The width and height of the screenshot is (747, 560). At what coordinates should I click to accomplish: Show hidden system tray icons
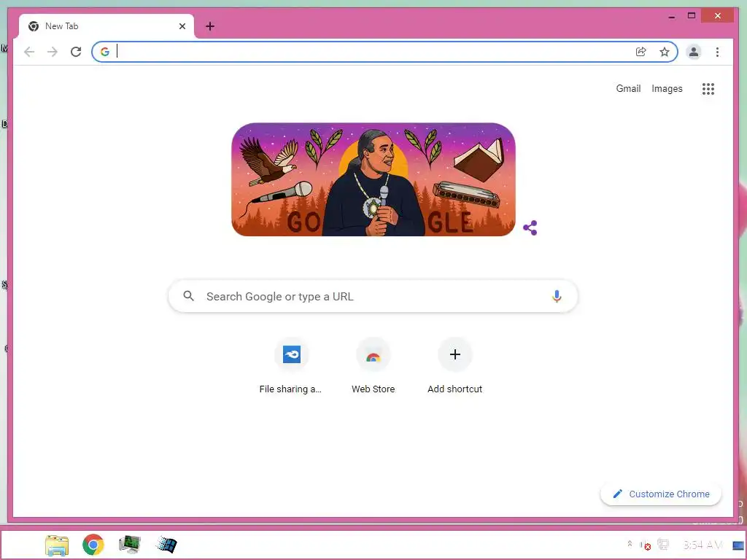630,544
